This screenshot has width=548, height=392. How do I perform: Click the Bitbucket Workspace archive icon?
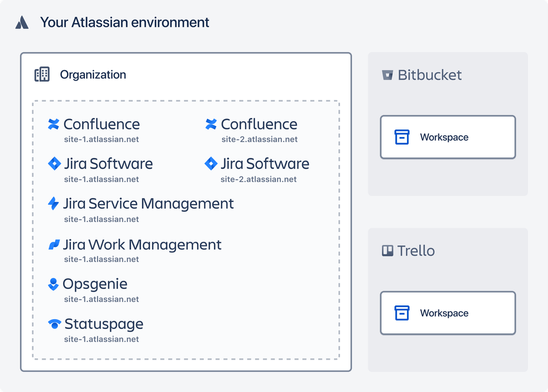[402, 137]
